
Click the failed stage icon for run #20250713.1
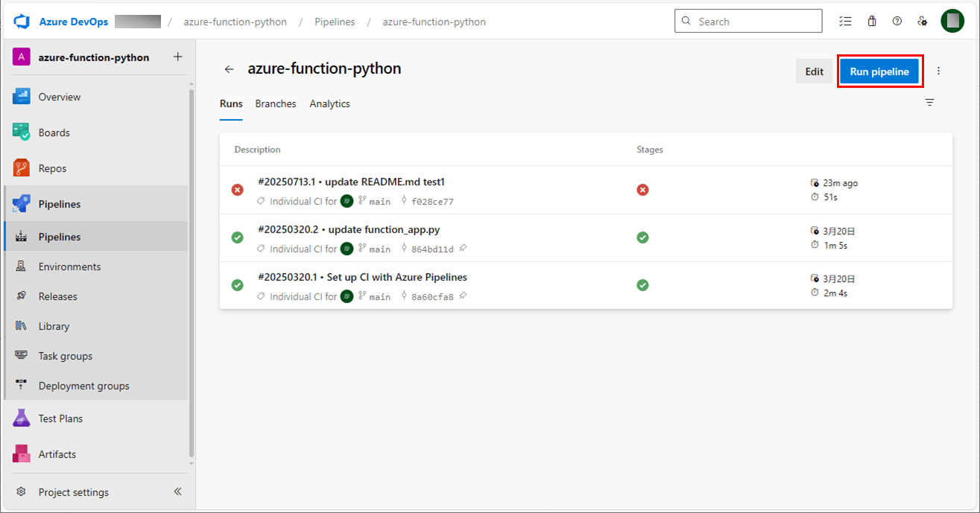click(642, 190)
